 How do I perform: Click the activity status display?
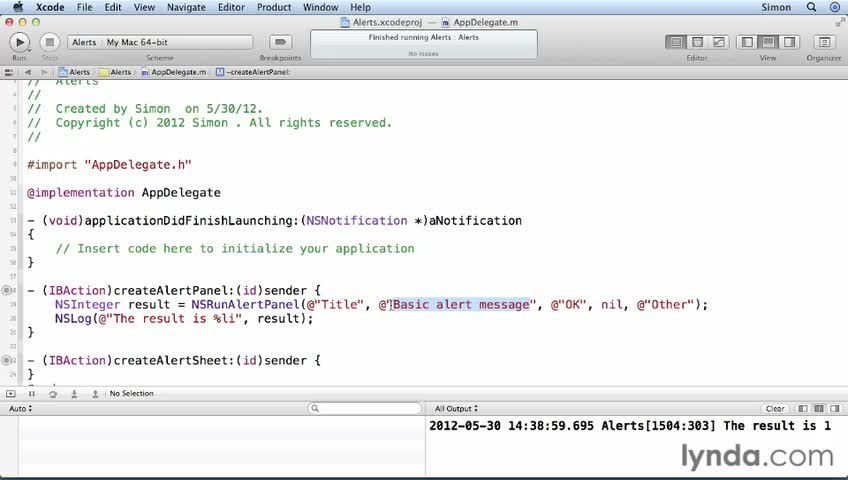coord(423,44)
